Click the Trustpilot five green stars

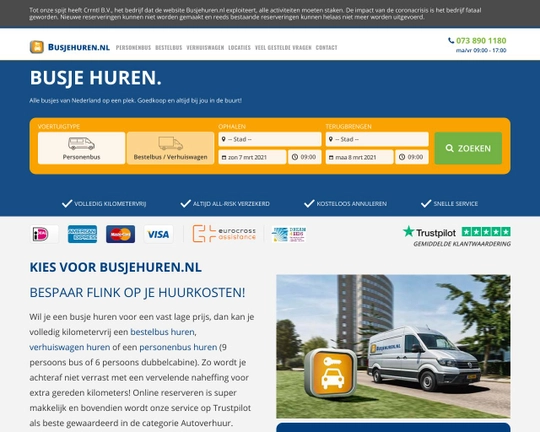486,232
